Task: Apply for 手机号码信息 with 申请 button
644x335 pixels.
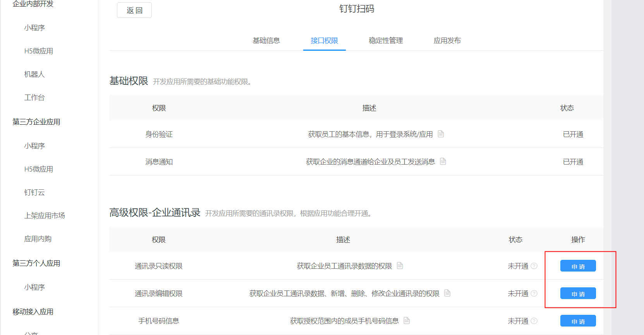Action: (578, 321)
